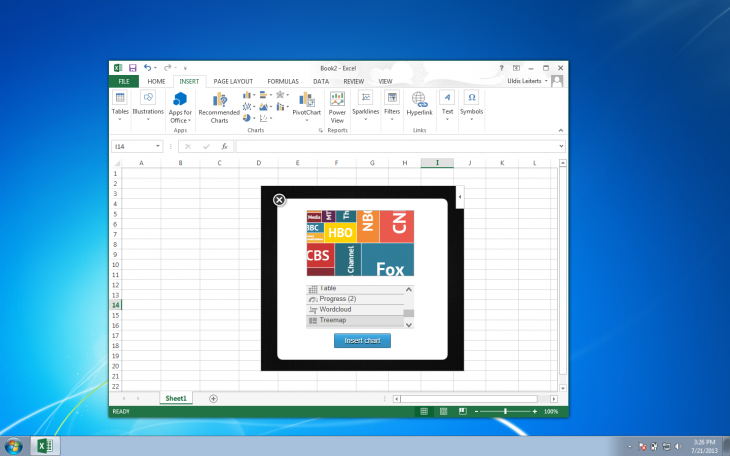Click the PivotChart icon
This screenshot has height=456, width=730.
click(x=306, y=103)
